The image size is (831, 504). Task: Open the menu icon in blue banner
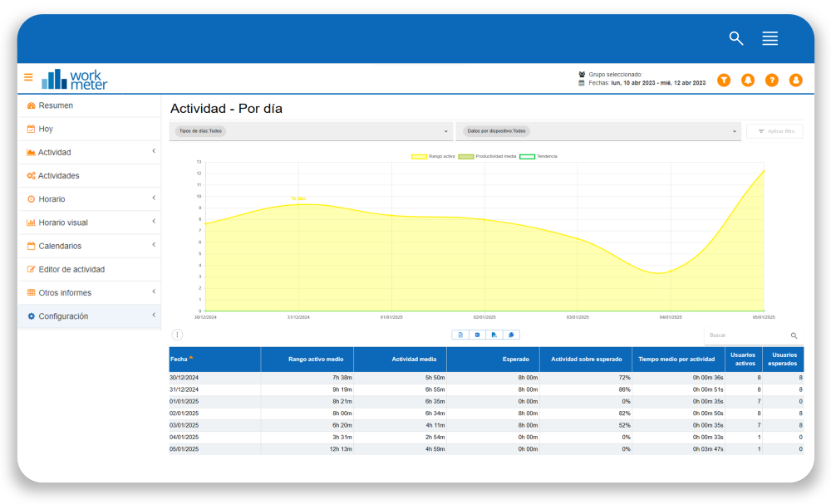770,38
